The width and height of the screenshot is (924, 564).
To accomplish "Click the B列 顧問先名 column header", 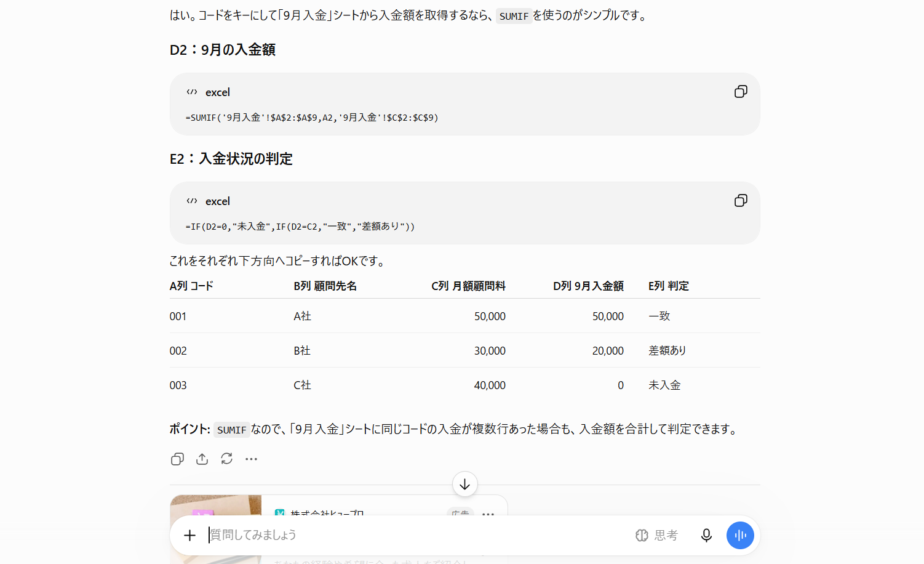I will [x=325, y=286].
